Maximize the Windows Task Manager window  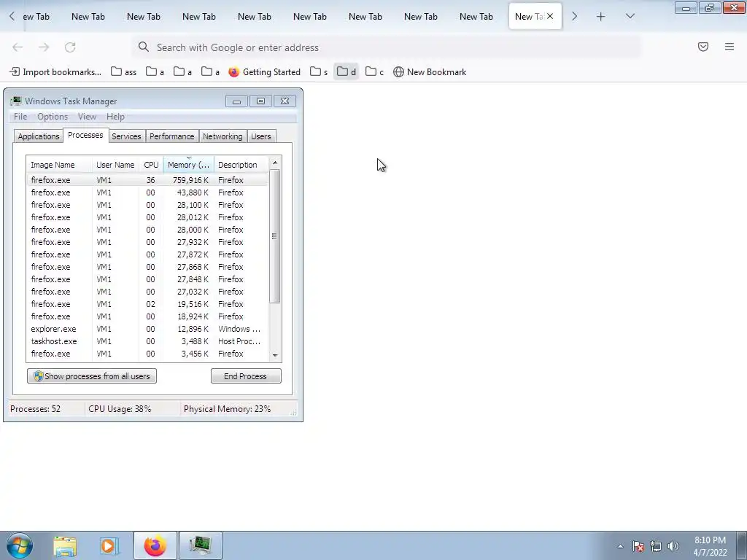click(x=260, y=101)
